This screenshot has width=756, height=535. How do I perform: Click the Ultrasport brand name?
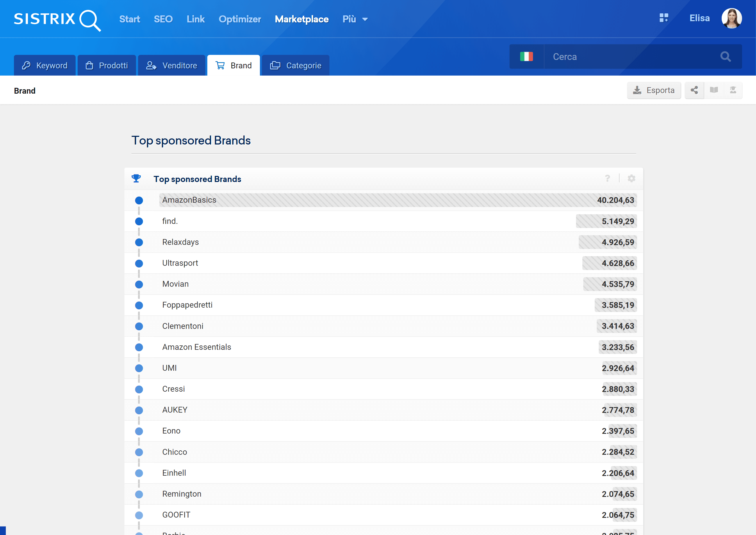(180, 263)
